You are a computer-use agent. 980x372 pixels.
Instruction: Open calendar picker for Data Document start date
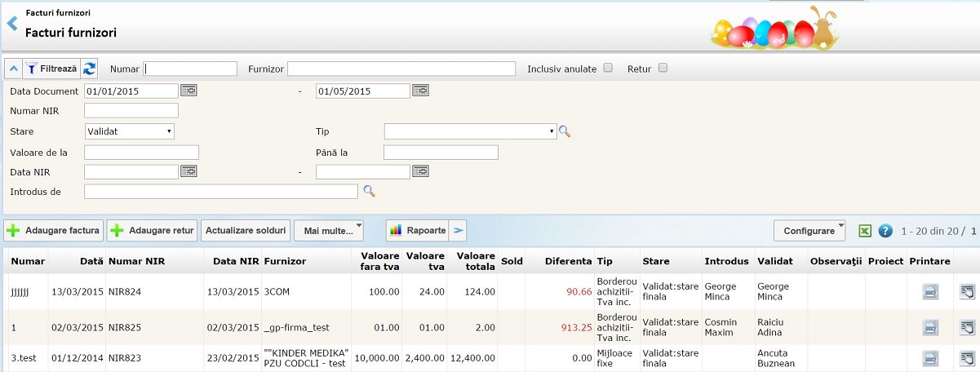click(x=188, y=91)
